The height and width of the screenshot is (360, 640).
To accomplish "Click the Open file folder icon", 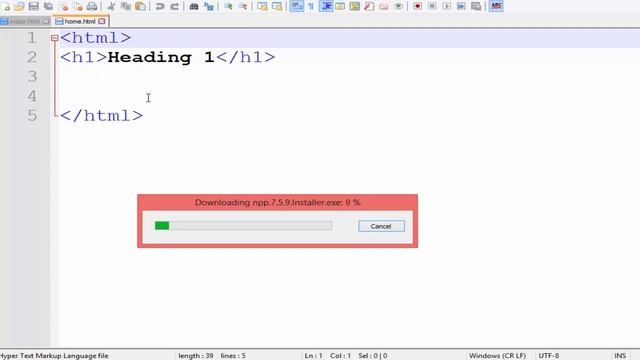I will [x=19, y=6].
